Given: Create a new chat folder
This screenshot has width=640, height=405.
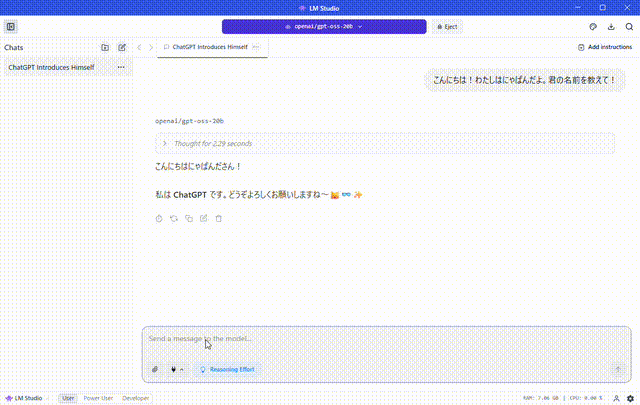Looking at the screenshot, I should (x=105, y=47).
